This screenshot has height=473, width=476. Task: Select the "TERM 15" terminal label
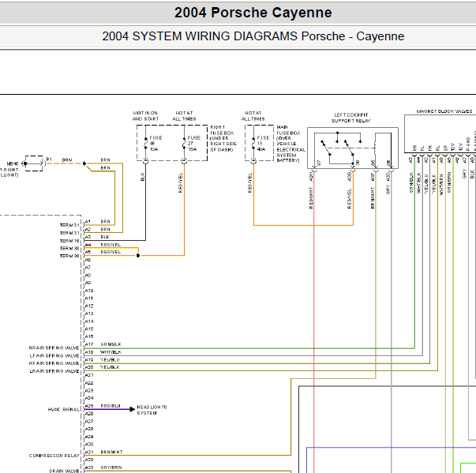(69, 241)
